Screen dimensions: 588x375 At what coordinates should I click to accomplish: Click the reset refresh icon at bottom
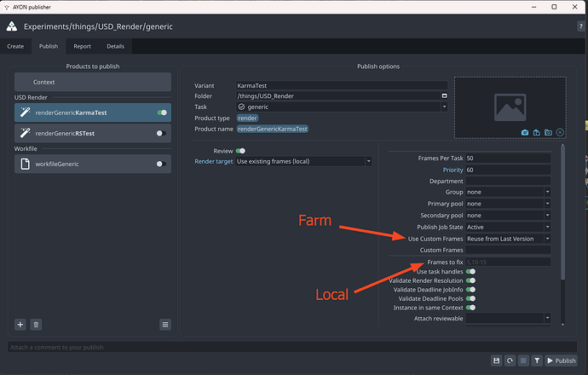pyautogui.click(x=509, y=361)
